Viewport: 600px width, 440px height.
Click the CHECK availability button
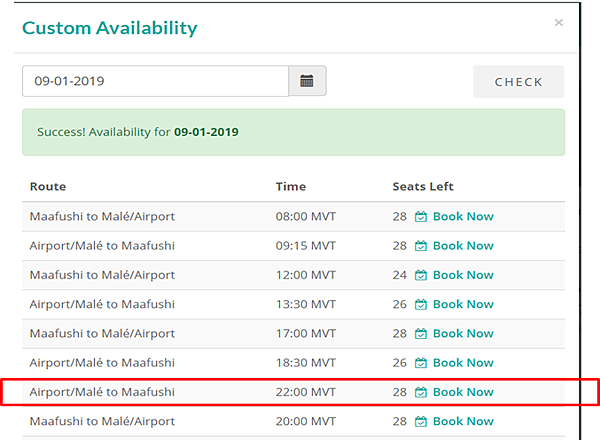click(x=518, y=82)
